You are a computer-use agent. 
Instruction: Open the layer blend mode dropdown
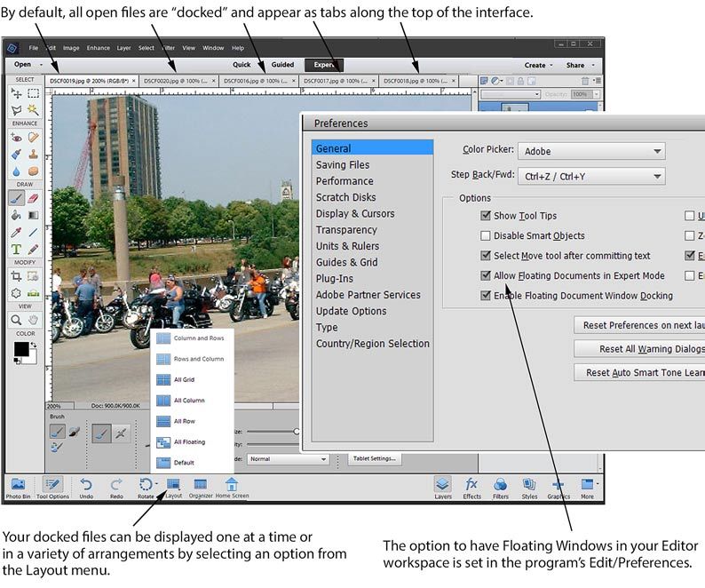click(511, 94)
